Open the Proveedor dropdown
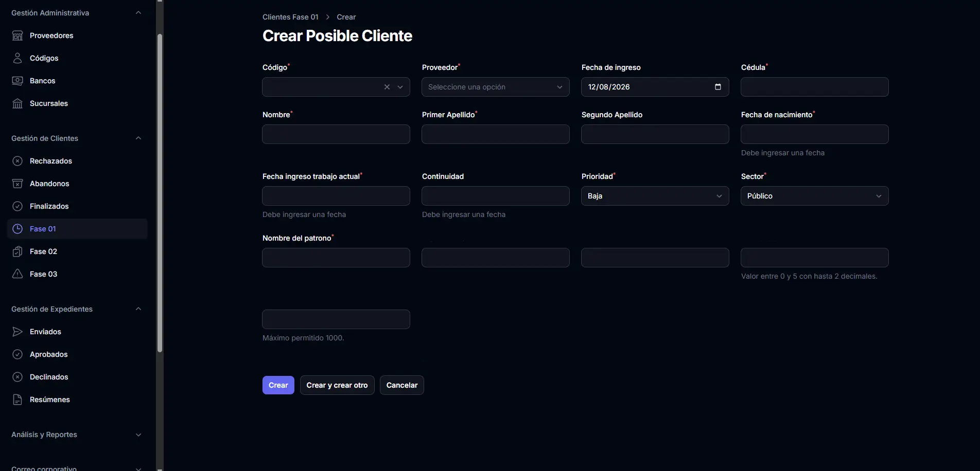 tap(496, 87)
